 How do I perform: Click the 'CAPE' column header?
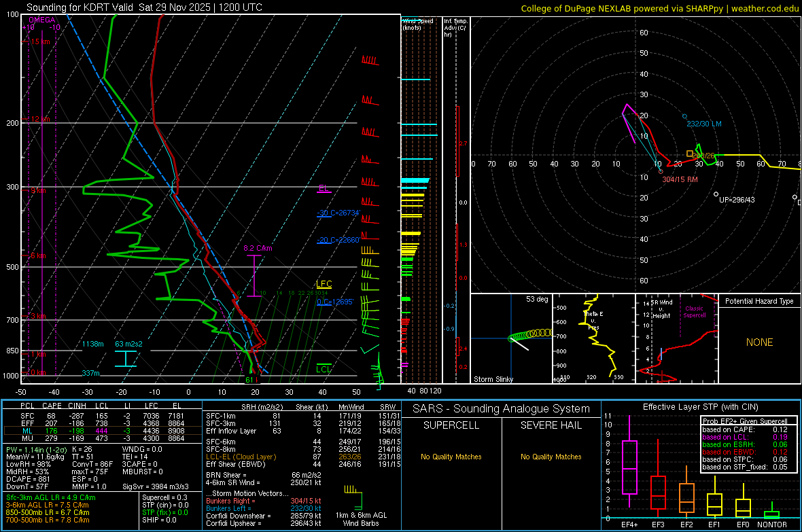pos(52,406)
